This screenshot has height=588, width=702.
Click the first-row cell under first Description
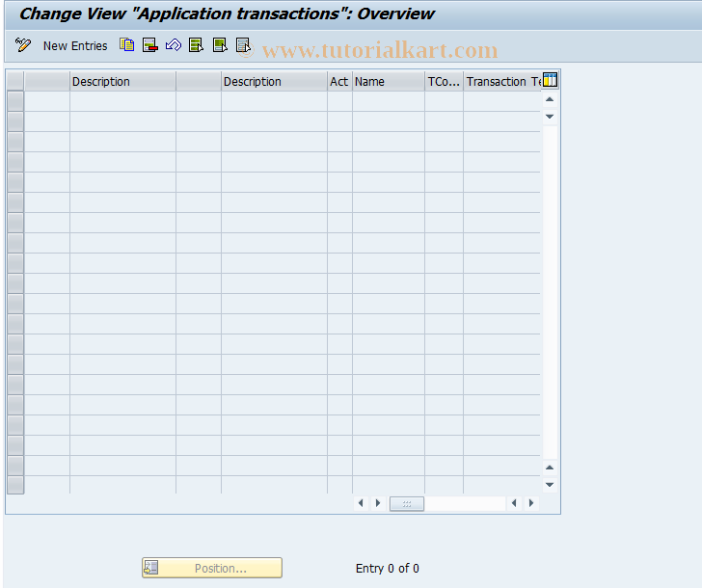122,101
